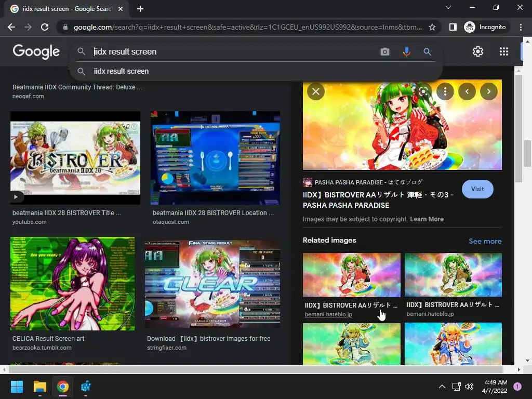This screenshot has width=532, height=399.
Task: Search inside image with lens icon
Action: pyautogui.click(x=423, y=91)
